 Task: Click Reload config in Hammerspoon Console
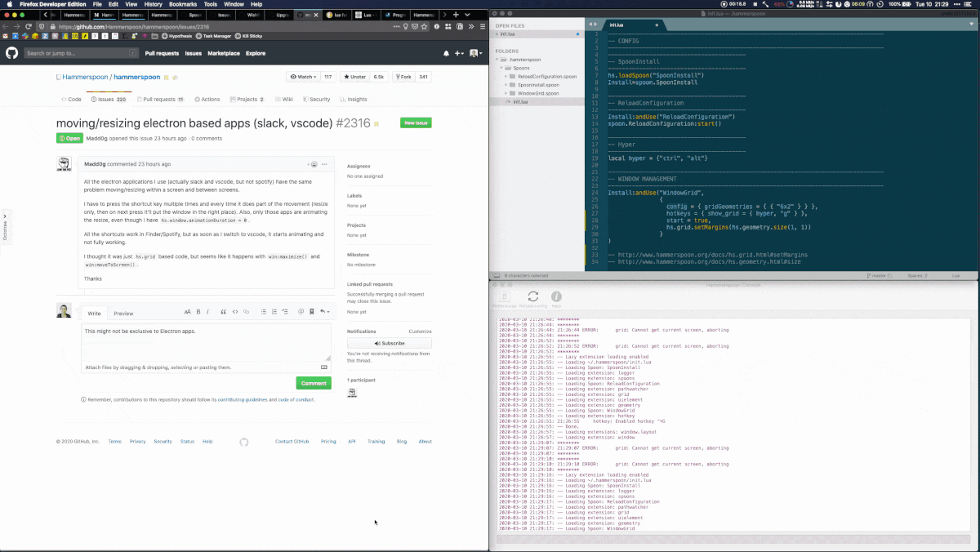pos(532,299)
